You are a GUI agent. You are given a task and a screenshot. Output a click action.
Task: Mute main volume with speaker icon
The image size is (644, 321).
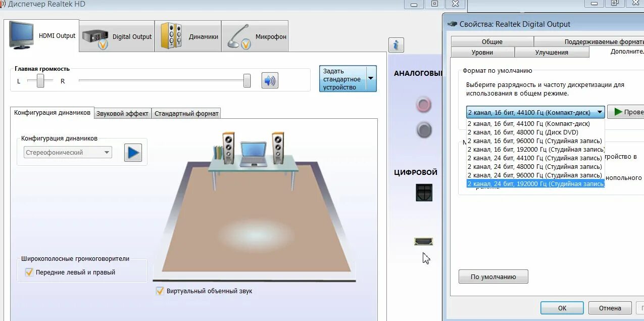click(x=270, y=80)
